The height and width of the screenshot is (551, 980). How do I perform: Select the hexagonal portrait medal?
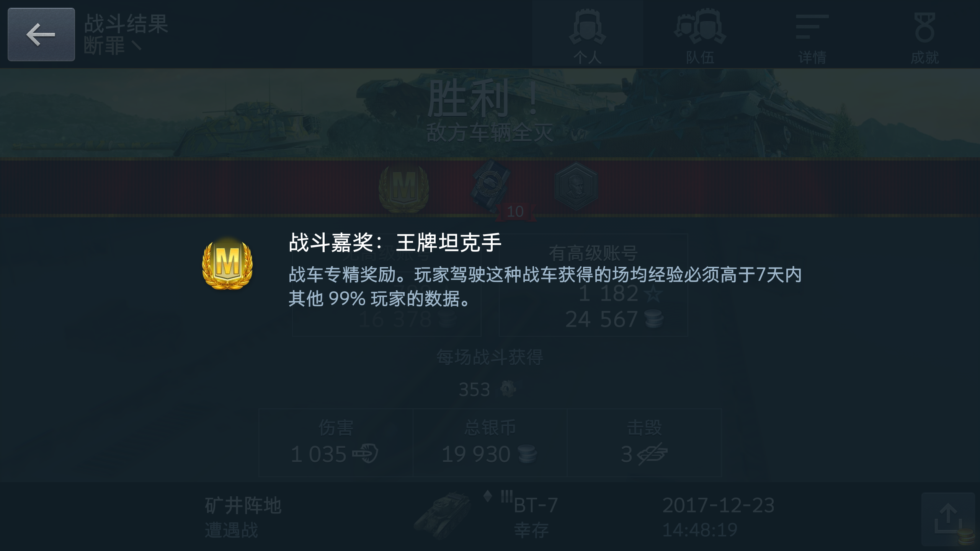(x=576, y=186)
